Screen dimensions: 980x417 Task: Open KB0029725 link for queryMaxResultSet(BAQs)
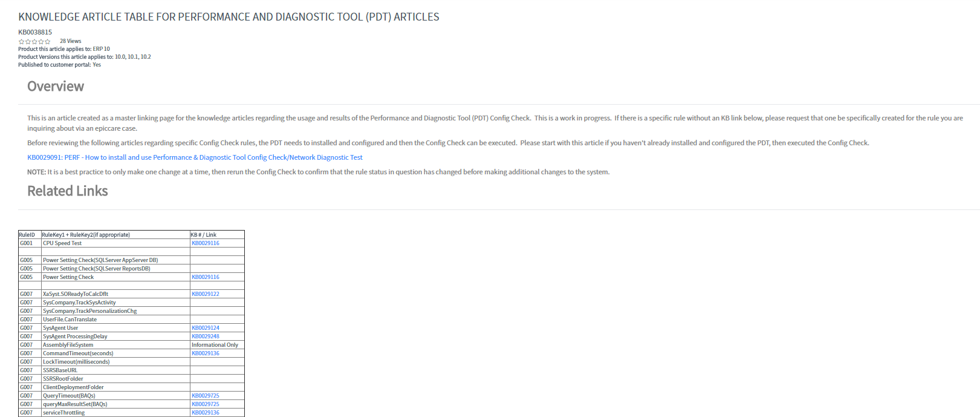click(x=206, y=404)
